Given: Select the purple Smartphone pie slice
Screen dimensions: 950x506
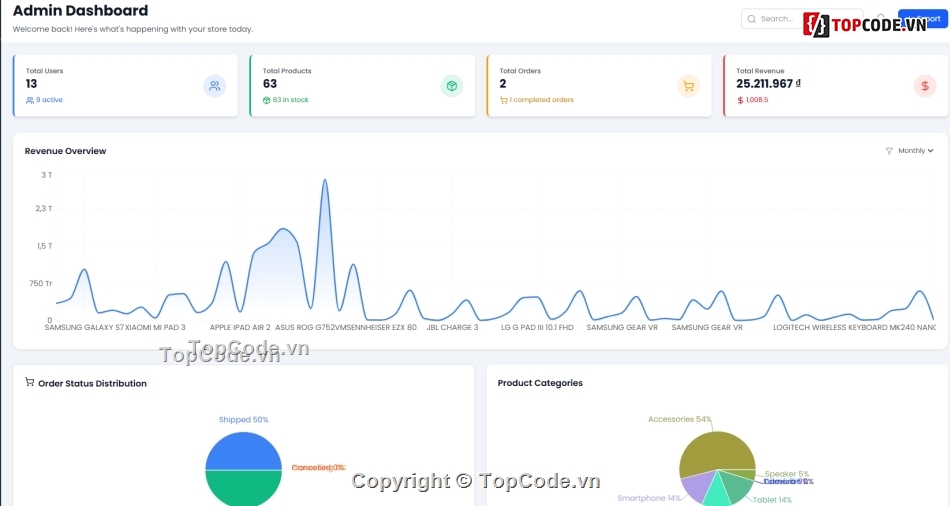Looking at the screenshot, I should tap(697, 486).
